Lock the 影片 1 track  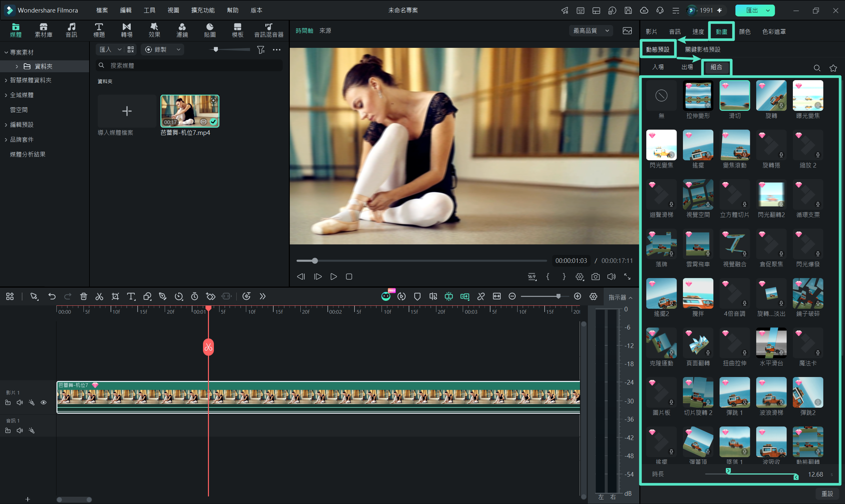point(8,402)
